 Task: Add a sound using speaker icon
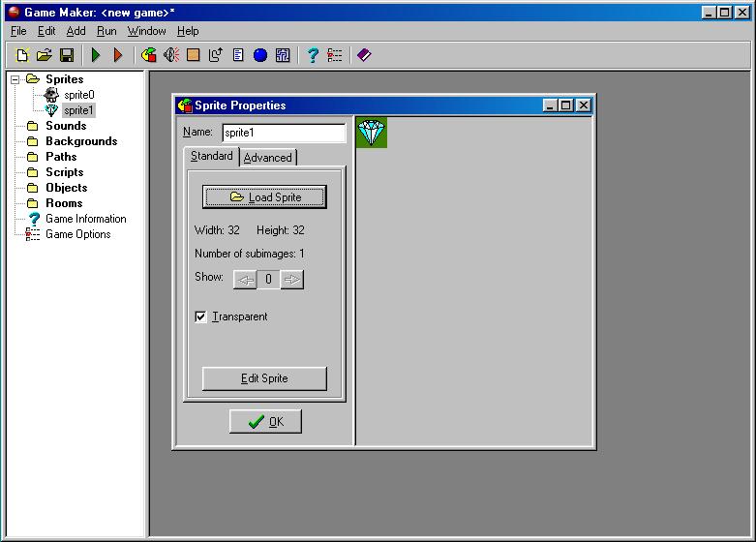[x=171, y=55]
